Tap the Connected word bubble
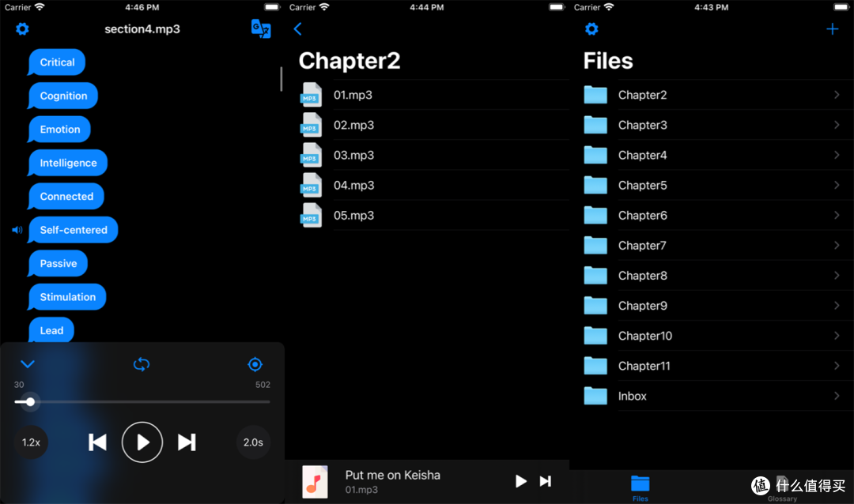This screenshot has height=504, width=854. tap(66, 197)
